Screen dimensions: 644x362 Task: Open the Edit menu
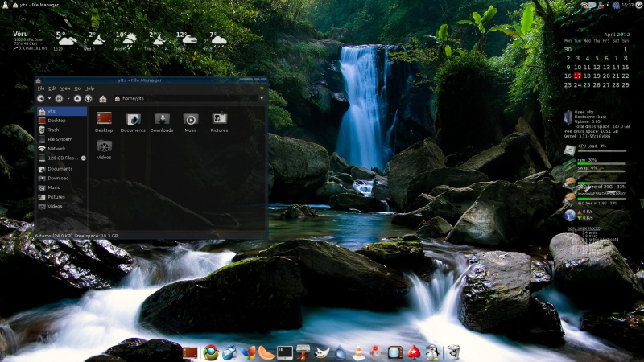point(52,88)
